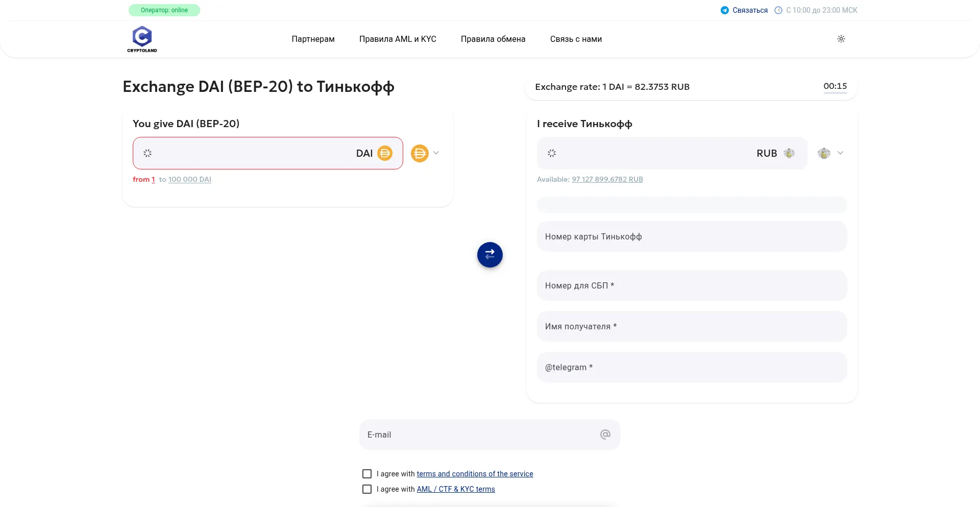This screenshot has width=980, height=507.
Task: Open Связь с нами menu item
Action: tap(576, 39)
